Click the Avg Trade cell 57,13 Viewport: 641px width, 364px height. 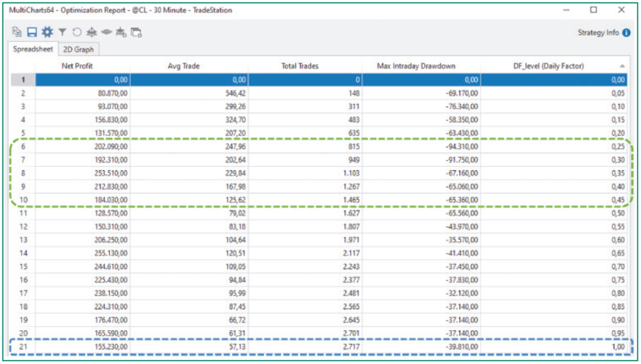[x=189, y=347]
